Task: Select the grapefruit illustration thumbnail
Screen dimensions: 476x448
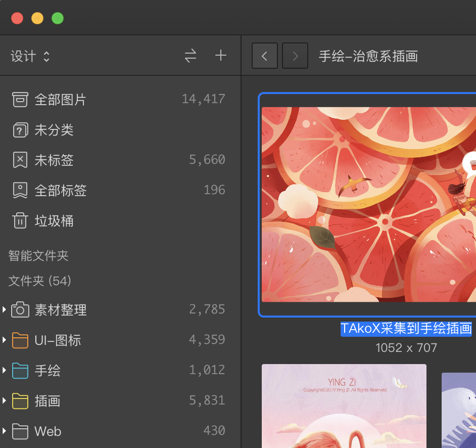Action: point(369,204)
